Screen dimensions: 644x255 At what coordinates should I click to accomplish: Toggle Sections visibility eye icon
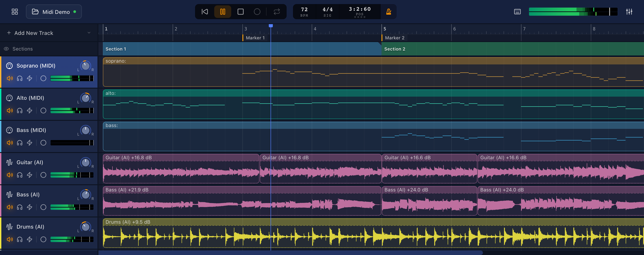(x=6, y=49)
